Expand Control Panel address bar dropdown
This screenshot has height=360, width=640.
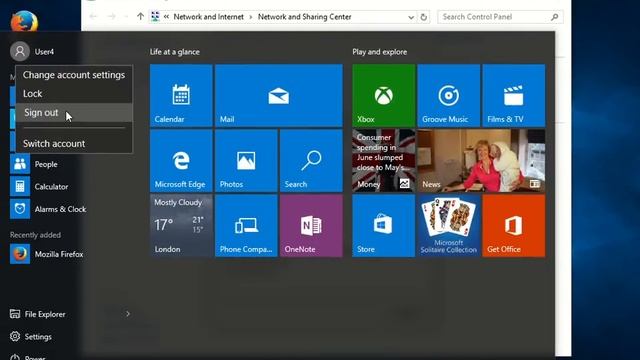[x=411, y=17]
